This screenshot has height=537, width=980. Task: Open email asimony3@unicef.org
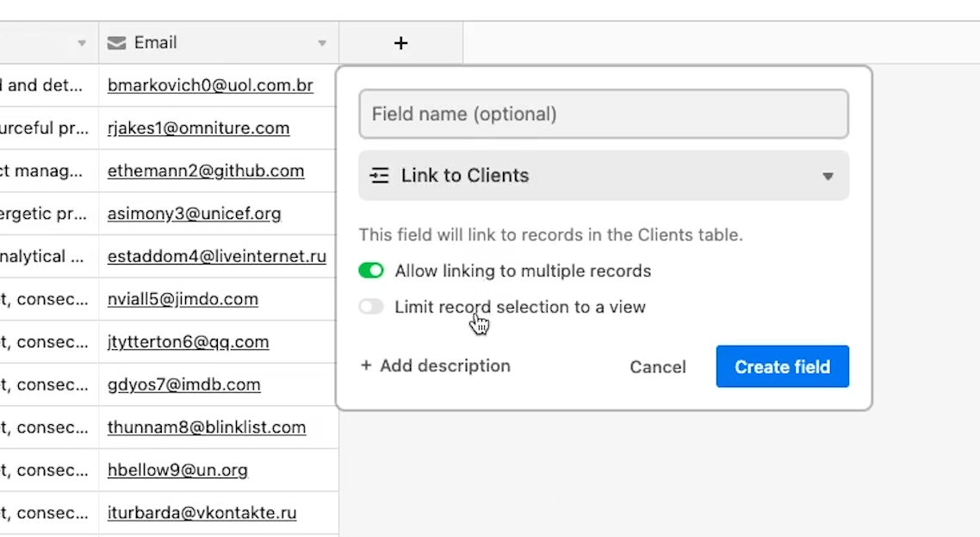[x=195, y=214]
